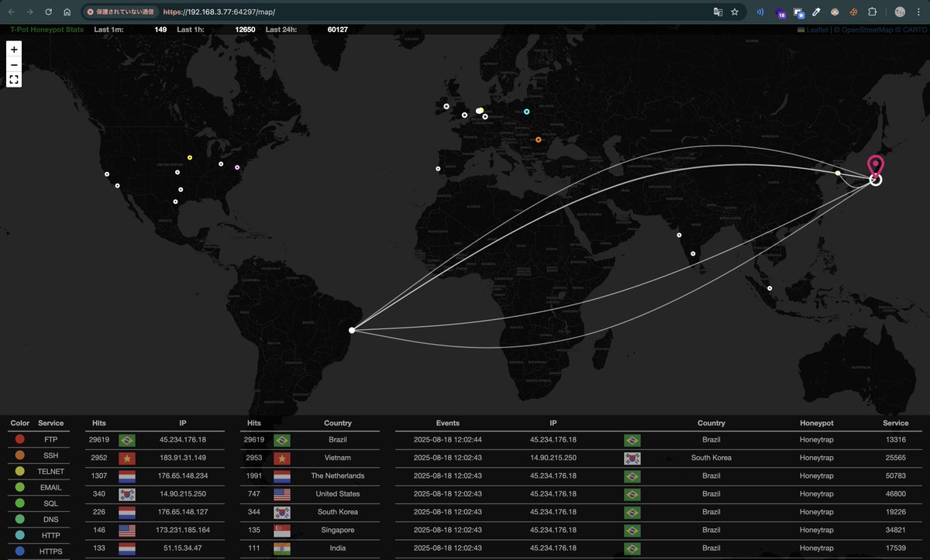Image resolution: width=930 pixels, height=560 pixels.
Task: Click the pink honeypot location pin in Japan
Action: [x=875, y=167]
